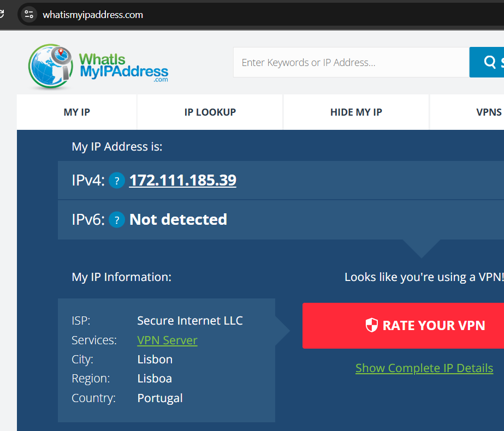This screenshot has width=504, height=431.
Task: Click the 'My IP Address is:' heading
Action: click(x=117, y=147)
